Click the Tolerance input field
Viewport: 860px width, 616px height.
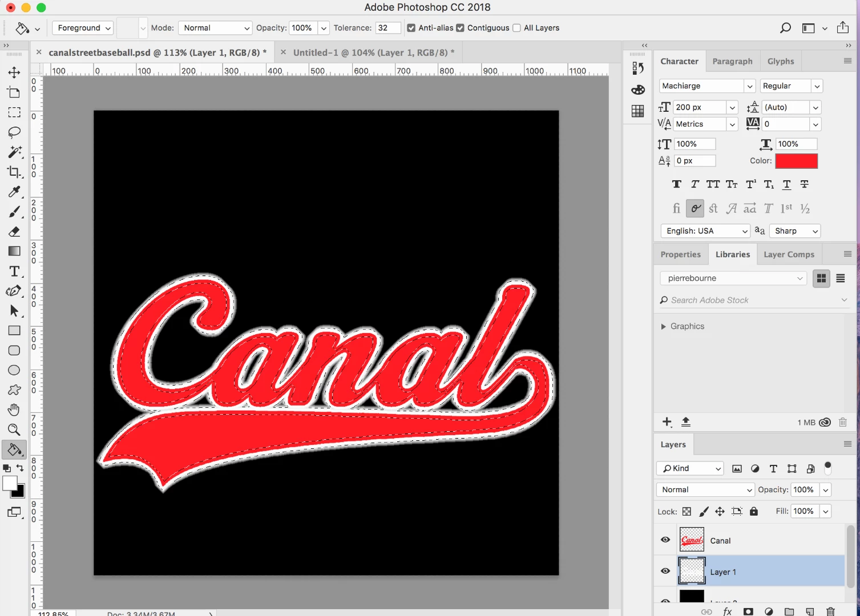tap(388, 28)
